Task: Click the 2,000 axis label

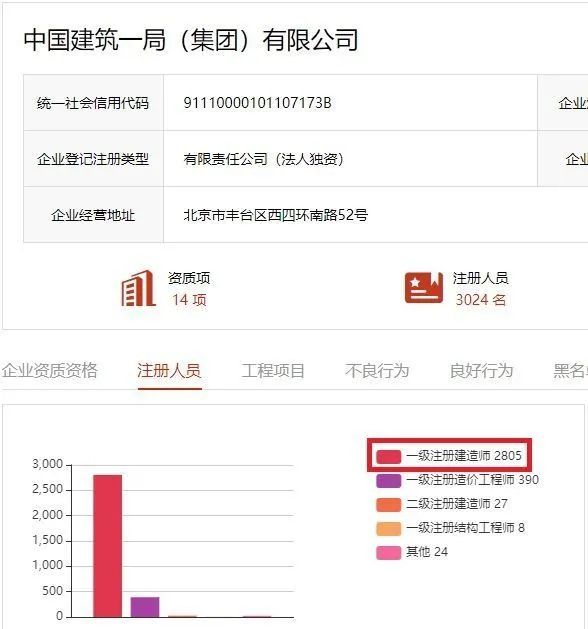Action: point(47,515)
